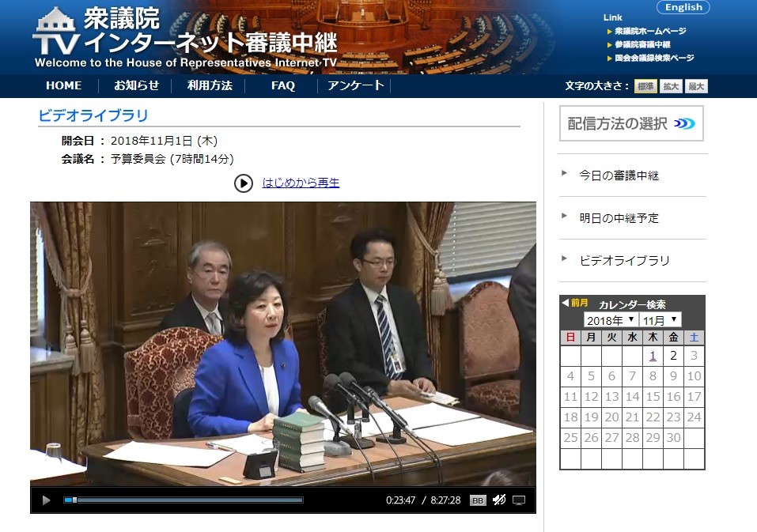Open full screen mode with the monitor icon
Viewport: 757px width, 532px height.
518,500
